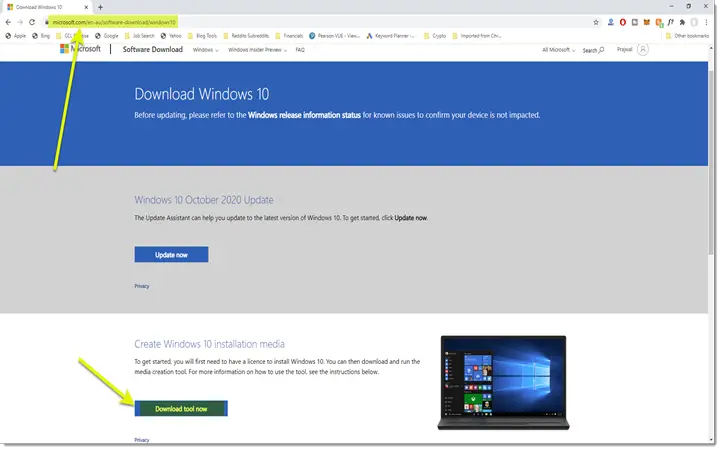Open the orange extension with green badge
720x450 pixels.
[x=659, y=22]
